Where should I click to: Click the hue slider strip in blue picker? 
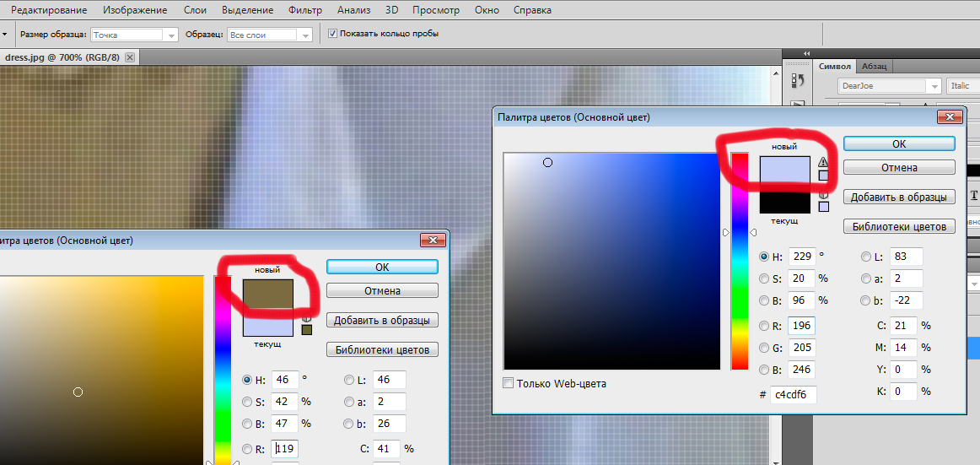point(740,262)
